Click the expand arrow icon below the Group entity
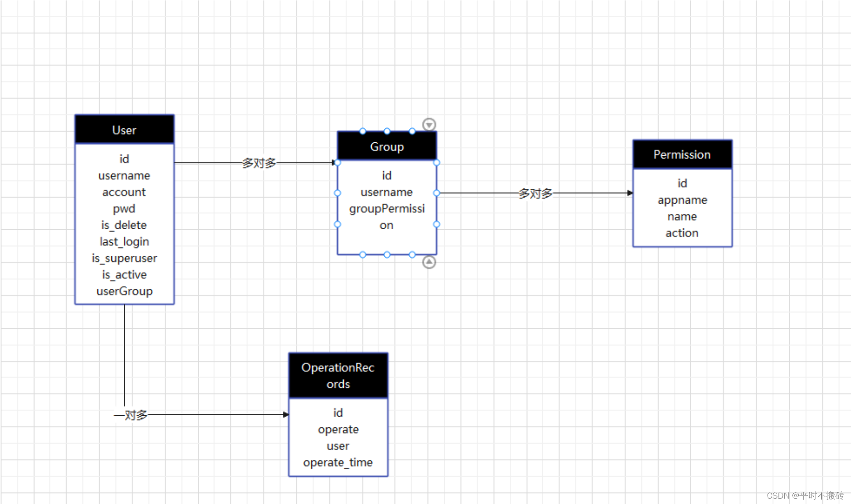The width and height of the screenshot is (851, 504). [428, 262]
